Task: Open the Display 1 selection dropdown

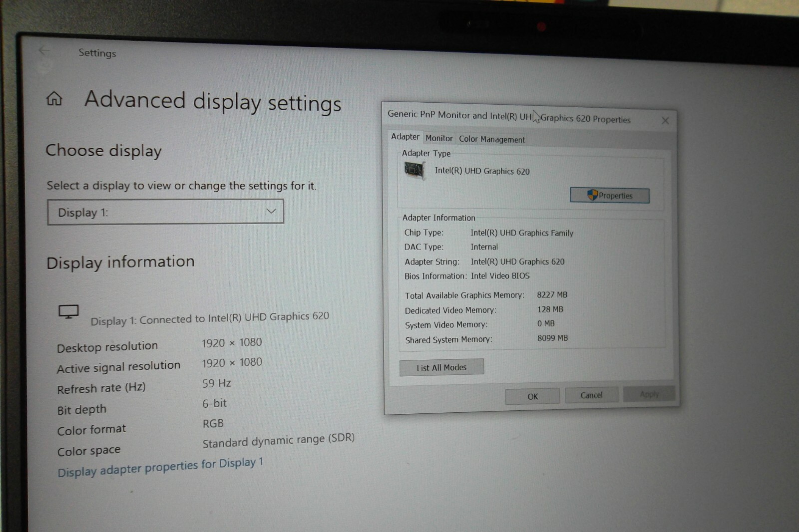Action: pyautogui.click(x=165, y=212)
